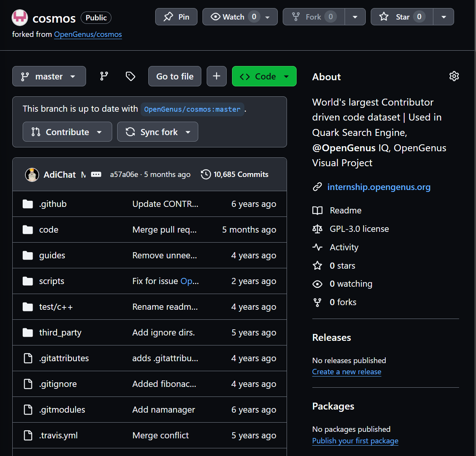This screenshot has height=456, width=476.
Task: Click the Public visibility badge
Action: pos(96,18)
